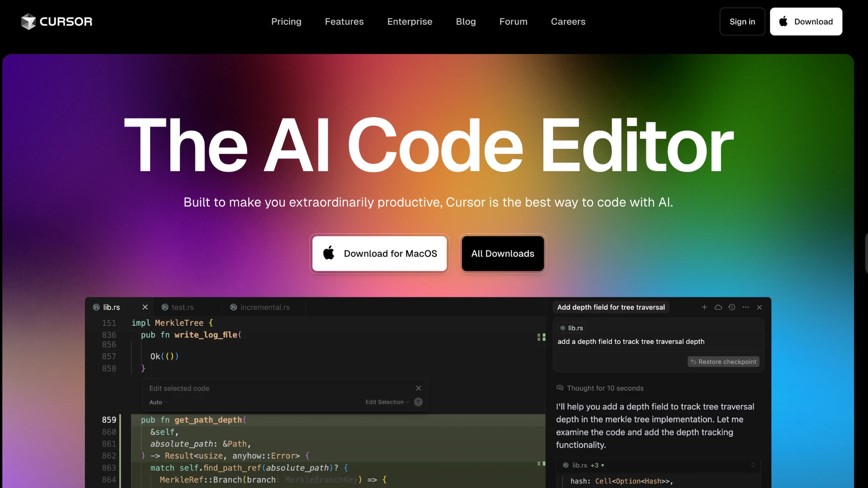The height and width of the screenshot is (488, 868).
Task: Click the submit arrow icon in edit box
Action: (419, 402)
